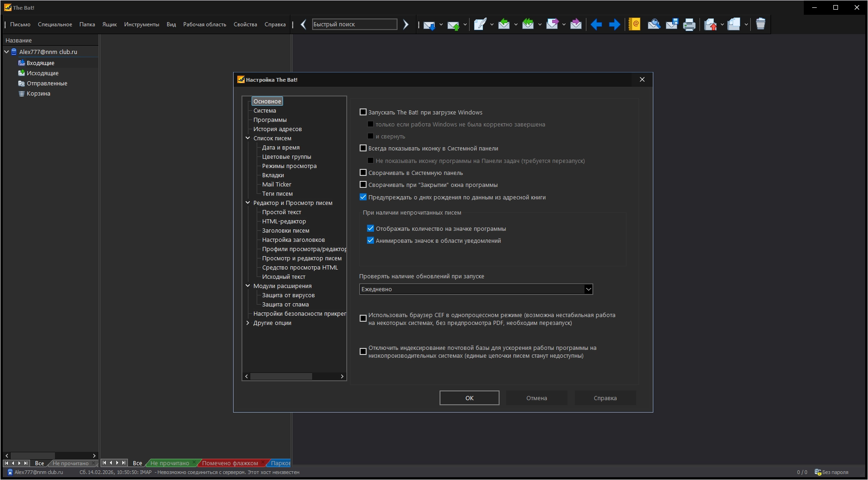Click the Save message floppy icon
The image size is (868, 480).
(x=672, y=24)
